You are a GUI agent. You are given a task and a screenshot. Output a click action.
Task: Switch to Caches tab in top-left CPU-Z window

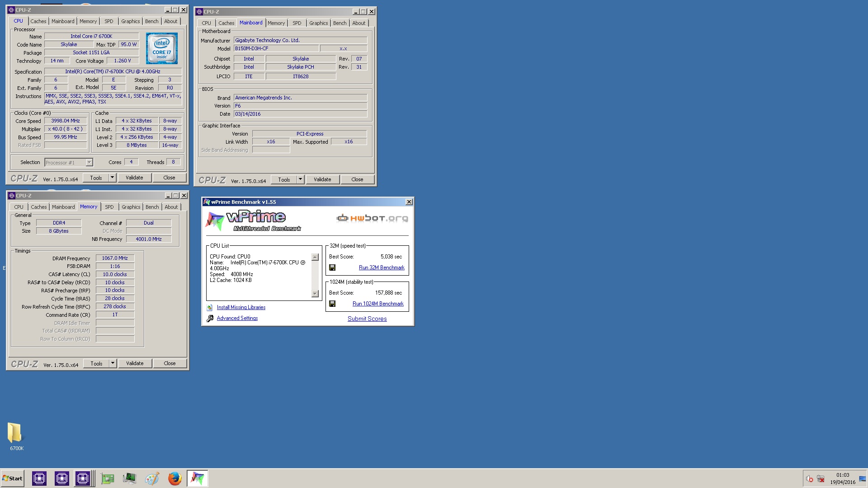(x=38, y=21)
